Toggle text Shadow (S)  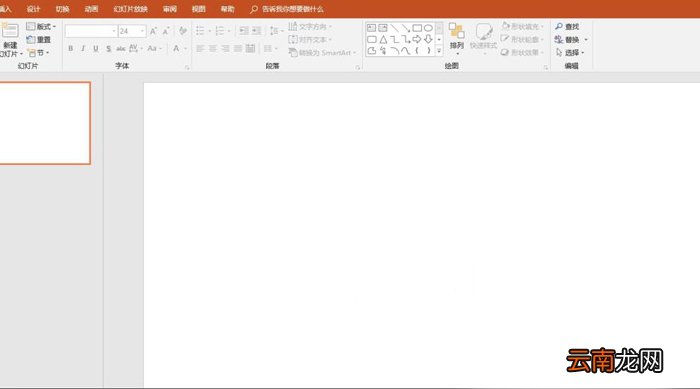point(108,48)
